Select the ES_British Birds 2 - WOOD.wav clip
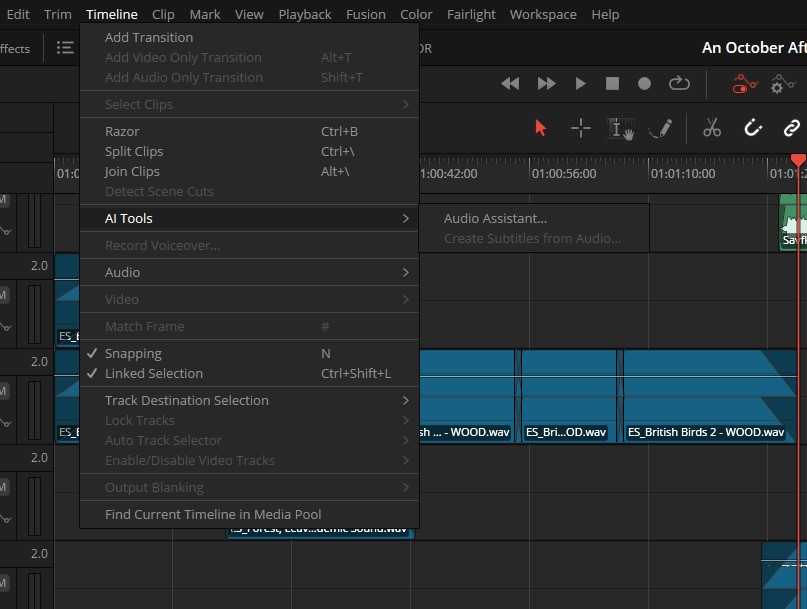This screenshot has width=807, height=609. coord(709,395)
